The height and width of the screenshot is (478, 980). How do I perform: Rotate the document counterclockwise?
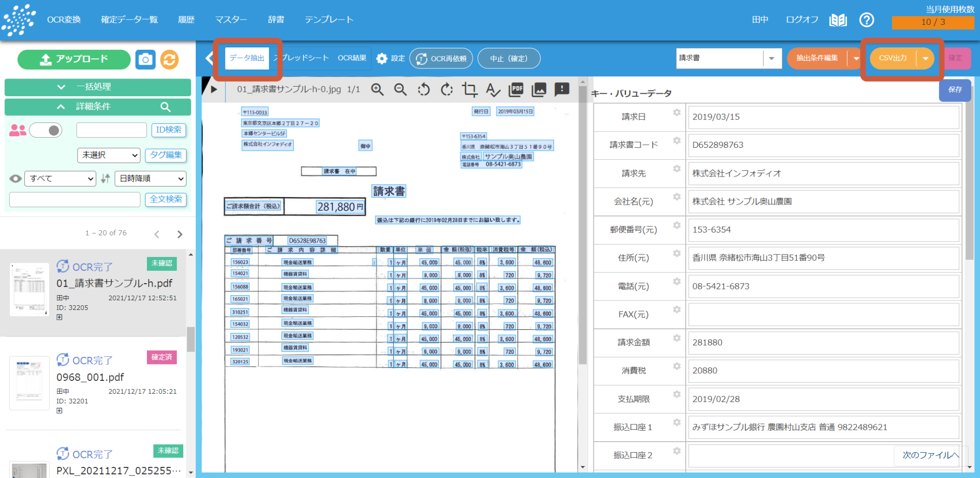[423, 89]
